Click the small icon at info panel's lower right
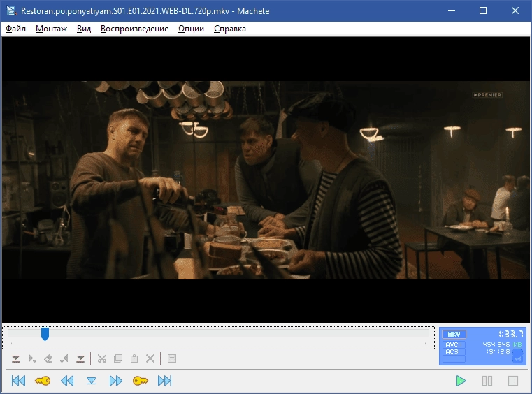 point(517,358)
